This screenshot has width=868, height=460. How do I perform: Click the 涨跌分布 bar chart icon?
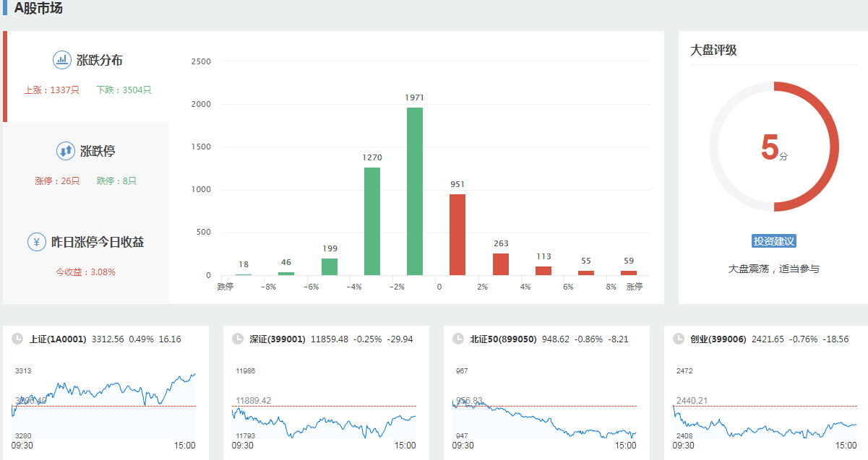pyautogui.click(x=62, y=60)
